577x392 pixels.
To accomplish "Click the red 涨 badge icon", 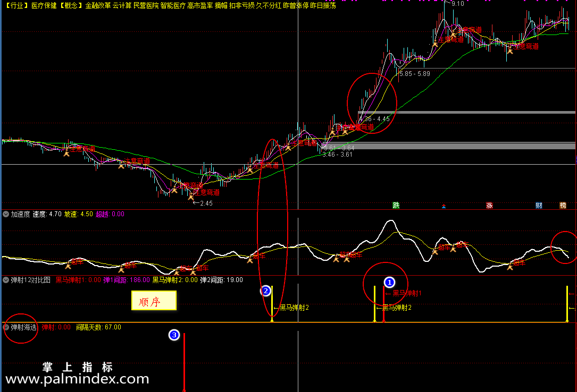I will (489, 206).
